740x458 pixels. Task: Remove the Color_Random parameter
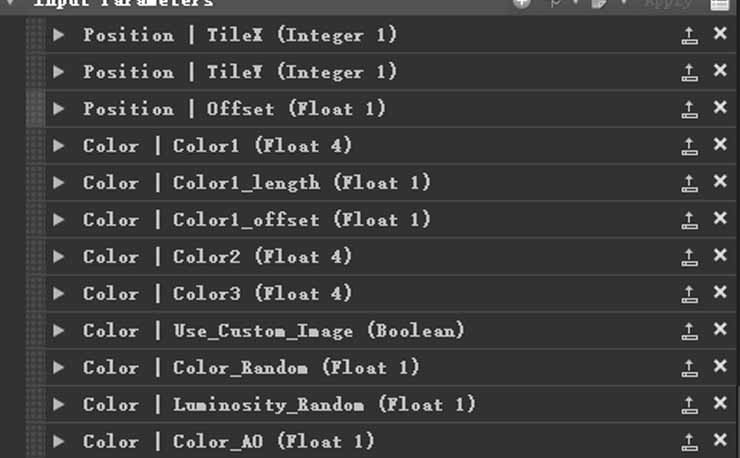pyautogui.click(x=720, y=366)
